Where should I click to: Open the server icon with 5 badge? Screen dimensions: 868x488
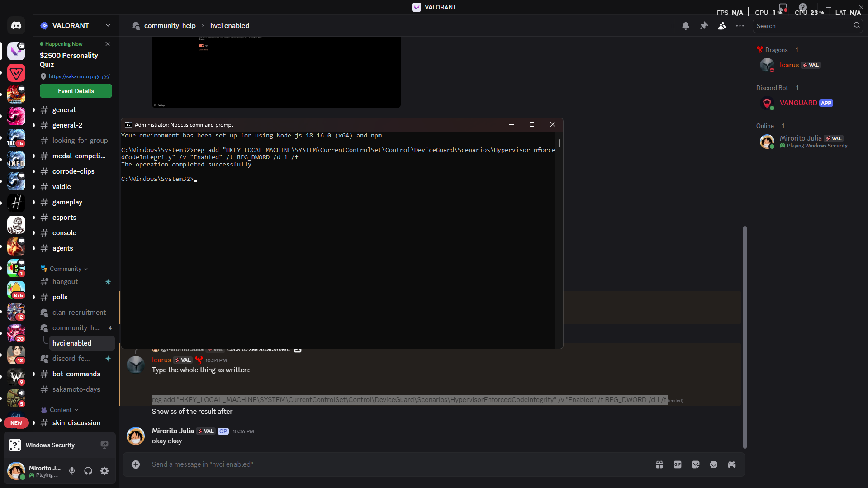tap(16, 398)
